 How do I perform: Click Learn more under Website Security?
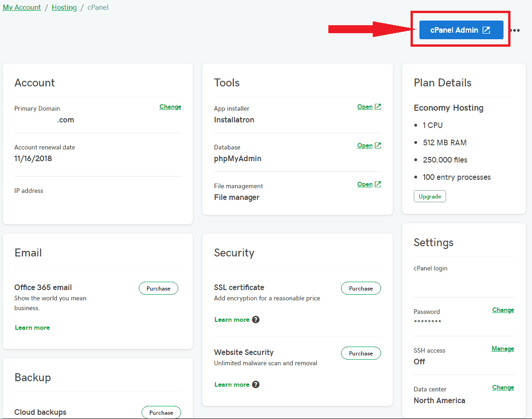point(232,384)
